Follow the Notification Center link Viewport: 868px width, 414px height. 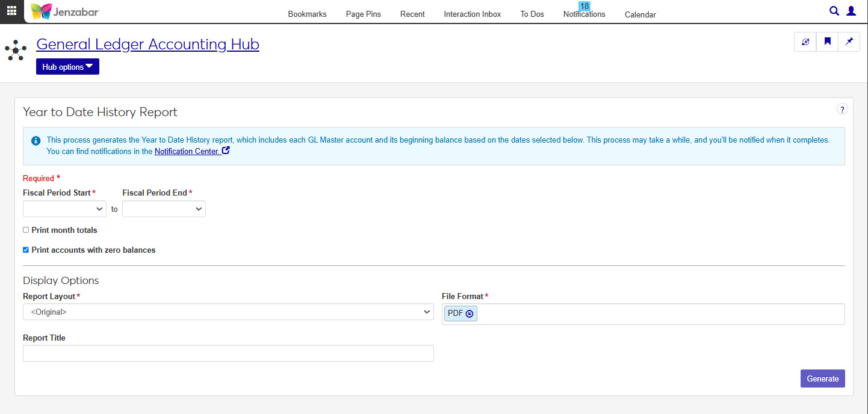187,151
